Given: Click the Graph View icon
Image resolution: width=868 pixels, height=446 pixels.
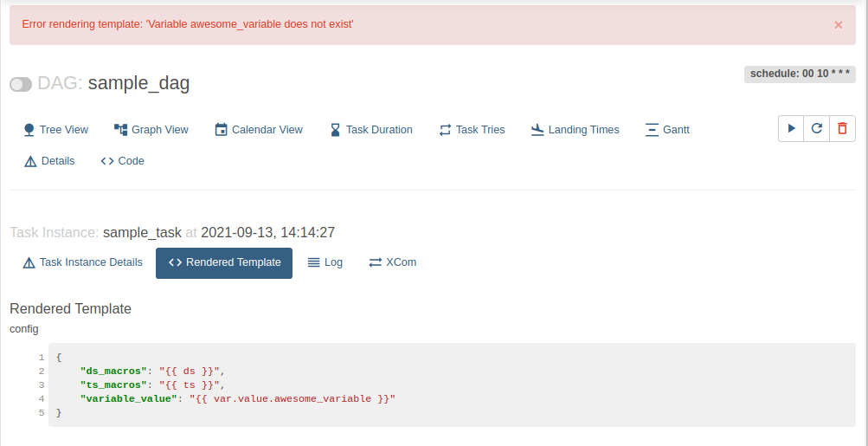Looking at the screenshot, I should (x=120, y=130).
